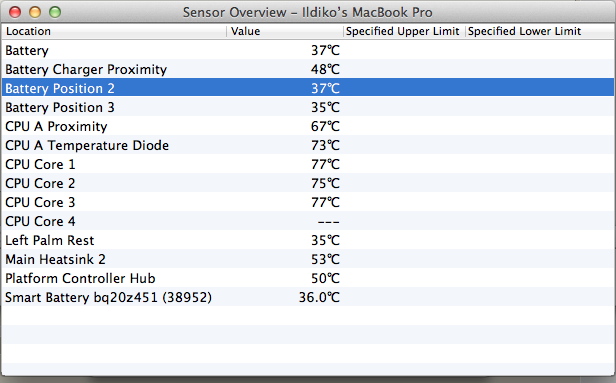616x383 pixels.
Task: Select Battery Position 3 row
Action: tap(308, 107)
